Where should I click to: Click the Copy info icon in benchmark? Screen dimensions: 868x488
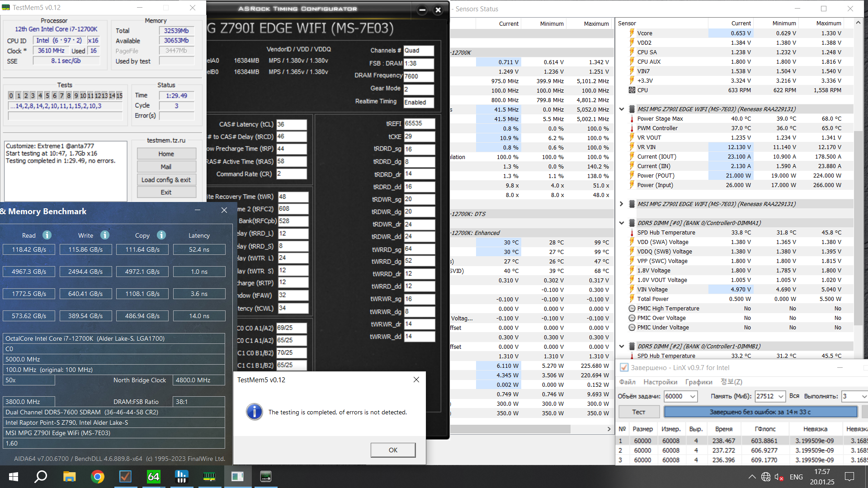click(161, 235)
